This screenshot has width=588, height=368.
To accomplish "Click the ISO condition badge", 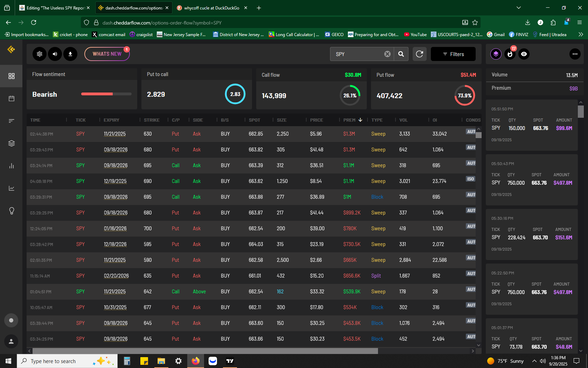I will tap(470, 179).
